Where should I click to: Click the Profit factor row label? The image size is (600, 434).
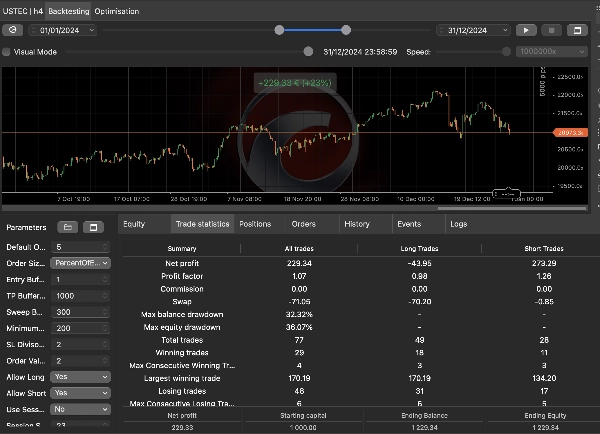click(x=182, y=276)
